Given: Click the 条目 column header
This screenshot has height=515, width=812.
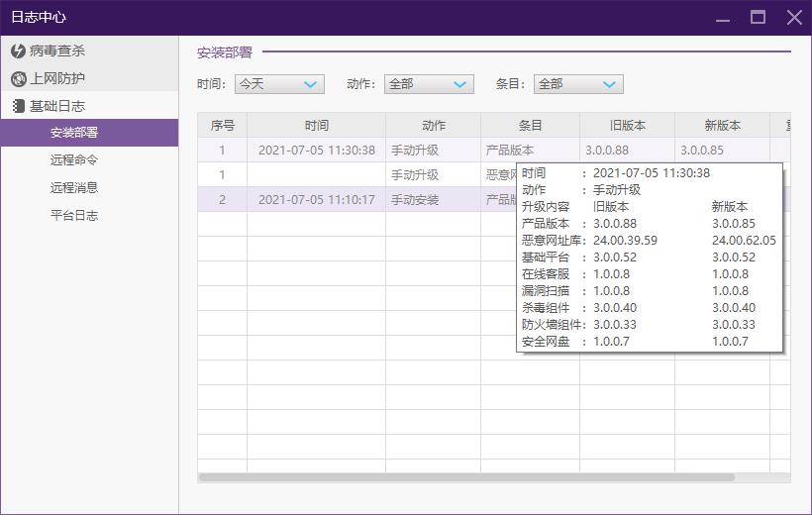Looking at the screenshot, I should [x=531, y=126].
